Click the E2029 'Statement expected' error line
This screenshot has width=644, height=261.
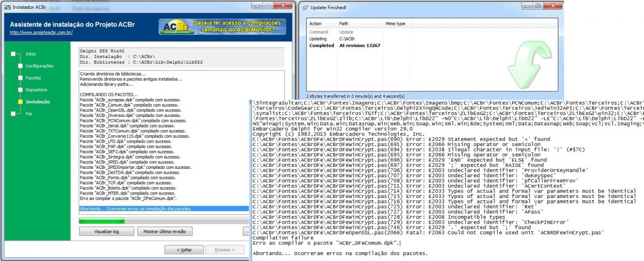pyautogui.click(x=402, y=139)
